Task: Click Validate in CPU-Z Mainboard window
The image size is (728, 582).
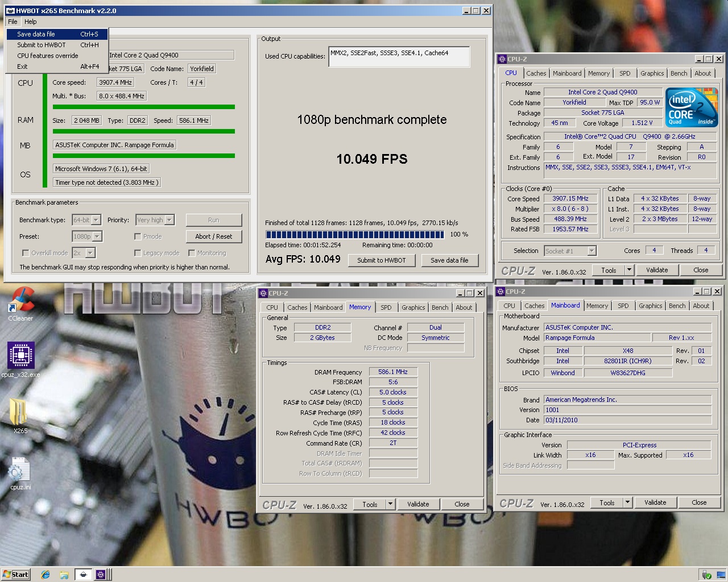Action: (x=655, y=502)
